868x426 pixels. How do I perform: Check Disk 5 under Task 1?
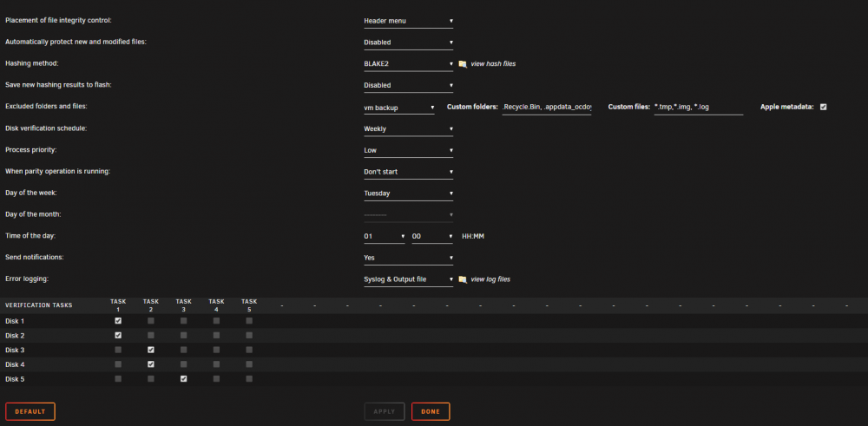coord(118,379)
